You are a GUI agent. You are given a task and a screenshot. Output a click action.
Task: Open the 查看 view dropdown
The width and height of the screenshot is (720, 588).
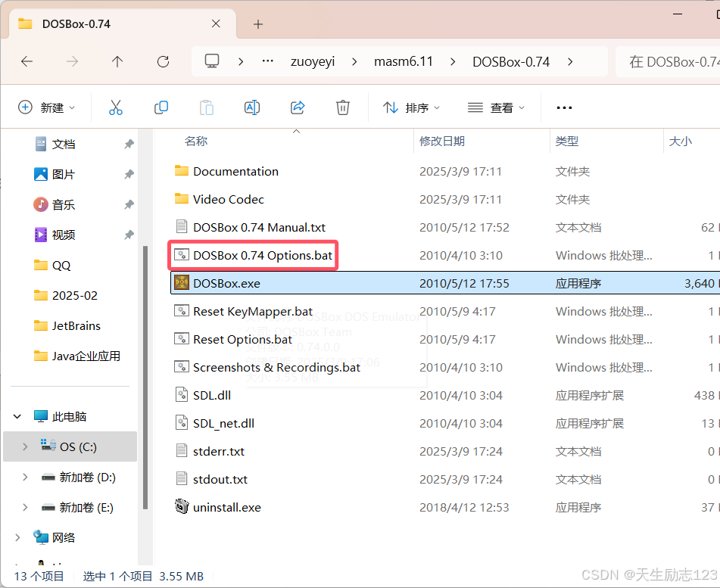coord(495,107)
